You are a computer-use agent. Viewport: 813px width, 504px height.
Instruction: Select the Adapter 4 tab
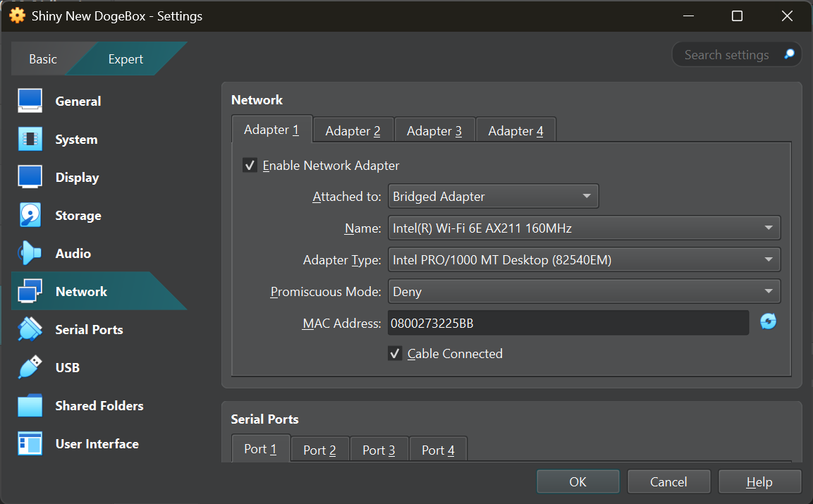(x=516, y=130)
